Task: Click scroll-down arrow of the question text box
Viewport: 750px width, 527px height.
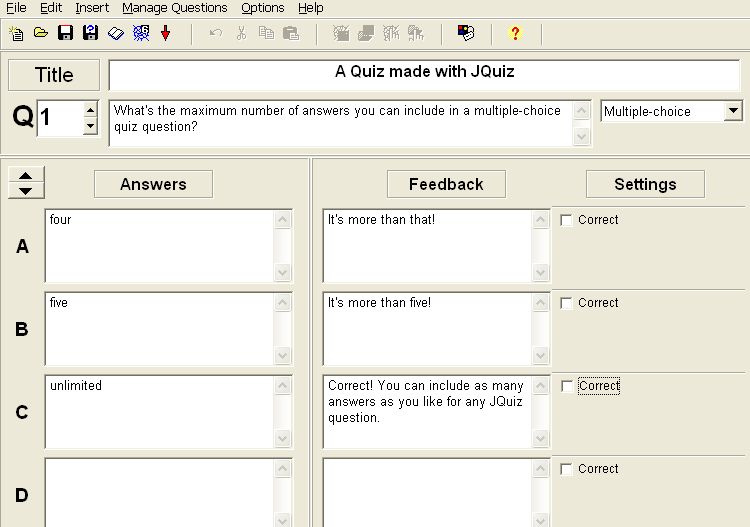Action: [x=582, y=136]
